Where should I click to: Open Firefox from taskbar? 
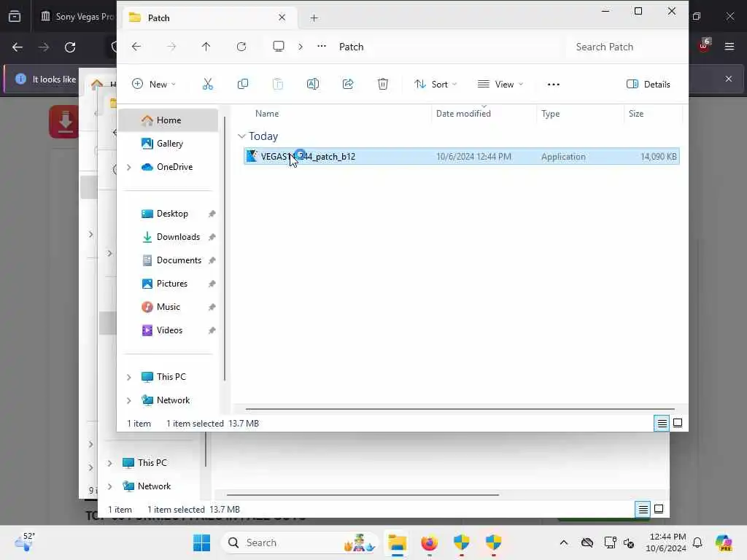pyautogui.click(x=429, y=542)
